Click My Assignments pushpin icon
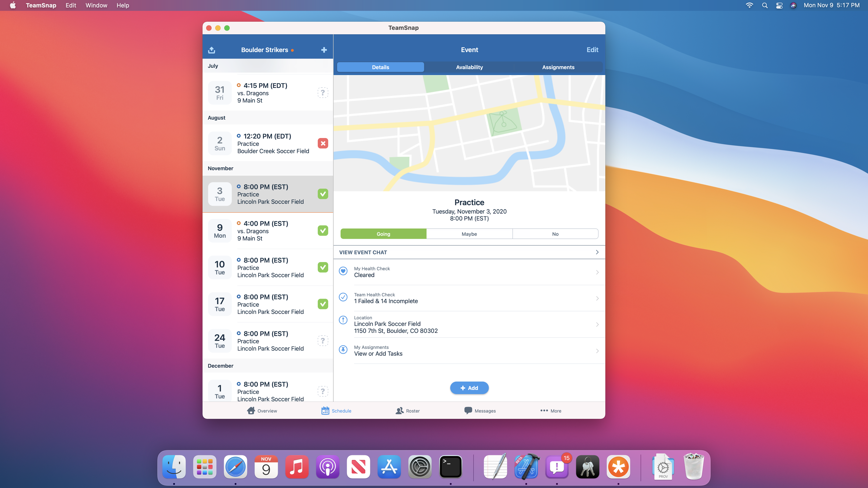The width and height of the screenshot is (868, 488). point(343,350)
